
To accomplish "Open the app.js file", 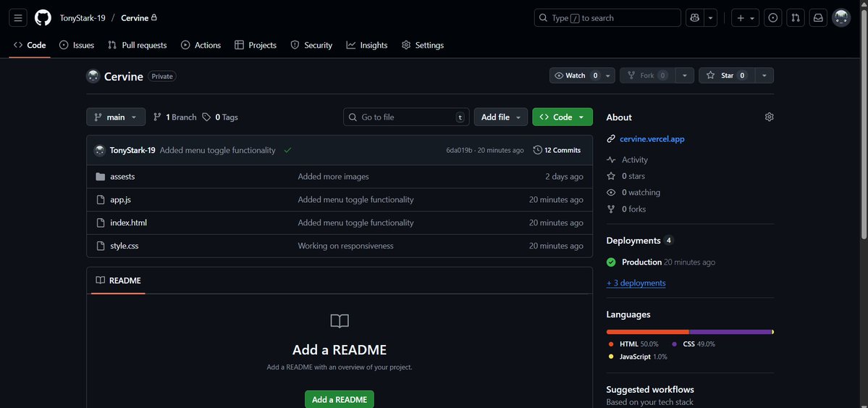I will [120, 199].
